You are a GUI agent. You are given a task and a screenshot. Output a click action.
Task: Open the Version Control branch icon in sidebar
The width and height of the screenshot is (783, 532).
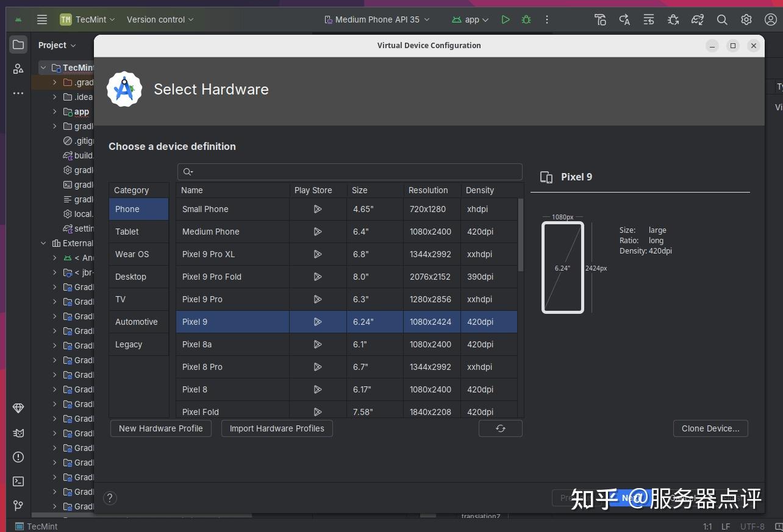click(18, 506)
